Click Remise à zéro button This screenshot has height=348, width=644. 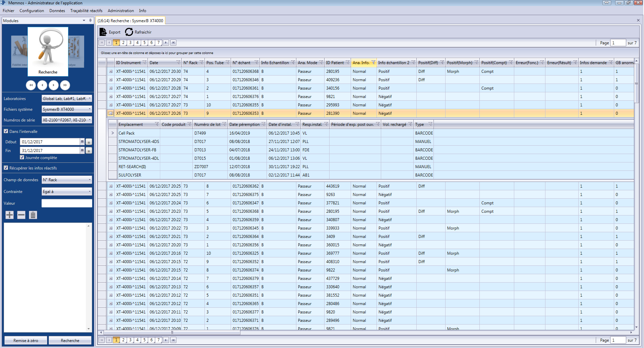click(x=26, y=340)
